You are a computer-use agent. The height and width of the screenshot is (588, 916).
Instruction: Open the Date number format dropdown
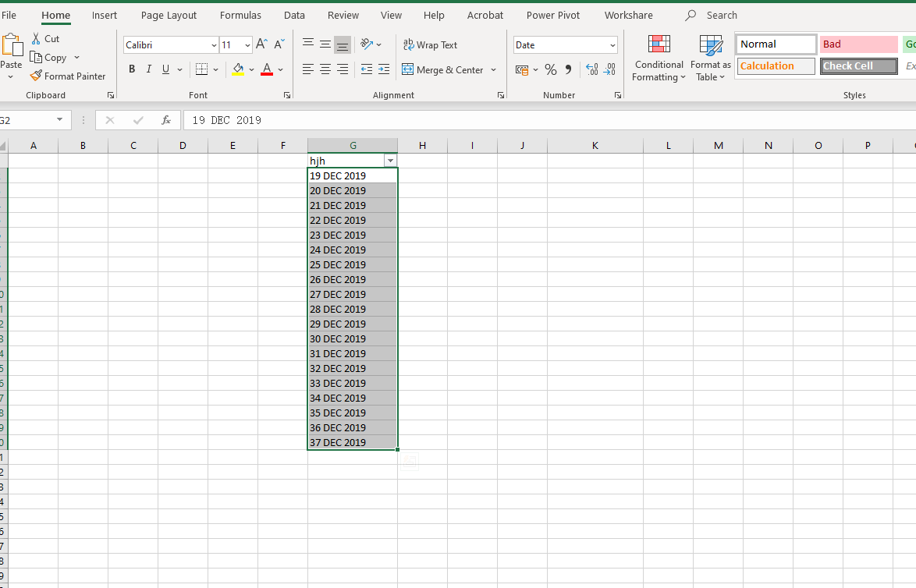click(x=612, y=45)
